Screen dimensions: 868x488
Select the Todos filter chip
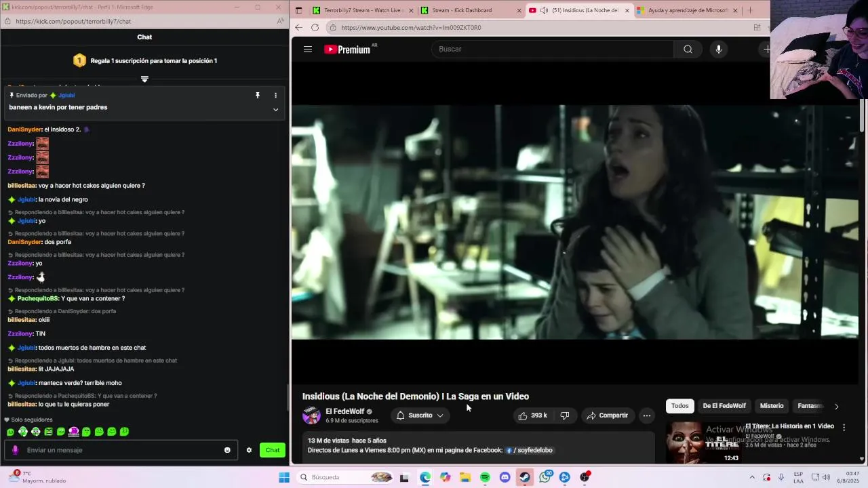point(679,406)
